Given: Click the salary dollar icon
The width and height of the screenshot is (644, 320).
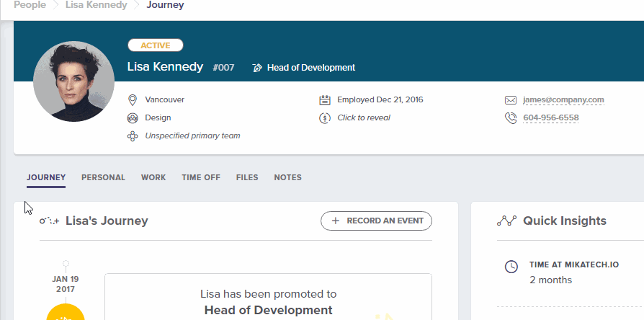Looking at the screenshot, I should pos(325,118).
